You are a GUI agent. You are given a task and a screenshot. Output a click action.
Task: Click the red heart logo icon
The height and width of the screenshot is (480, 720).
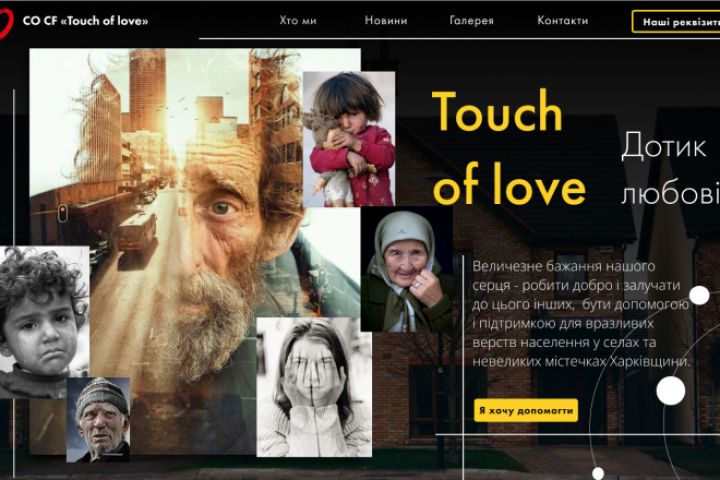click(6, 23)
